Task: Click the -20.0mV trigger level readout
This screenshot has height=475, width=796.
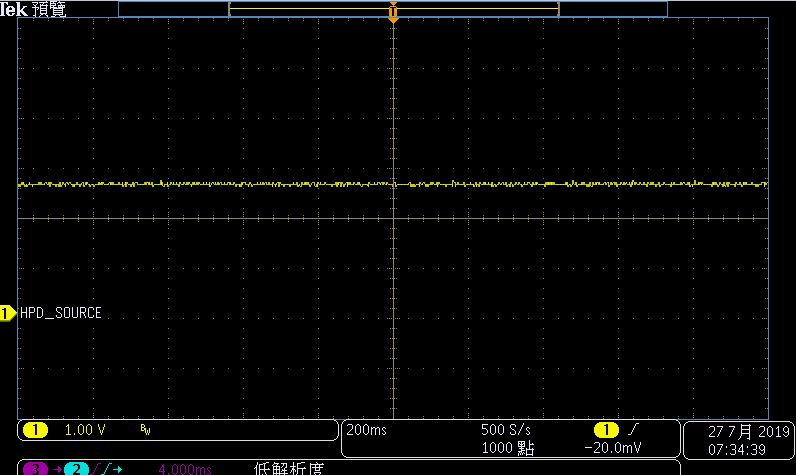Action: pyautogui.click(x=613, y=448)
